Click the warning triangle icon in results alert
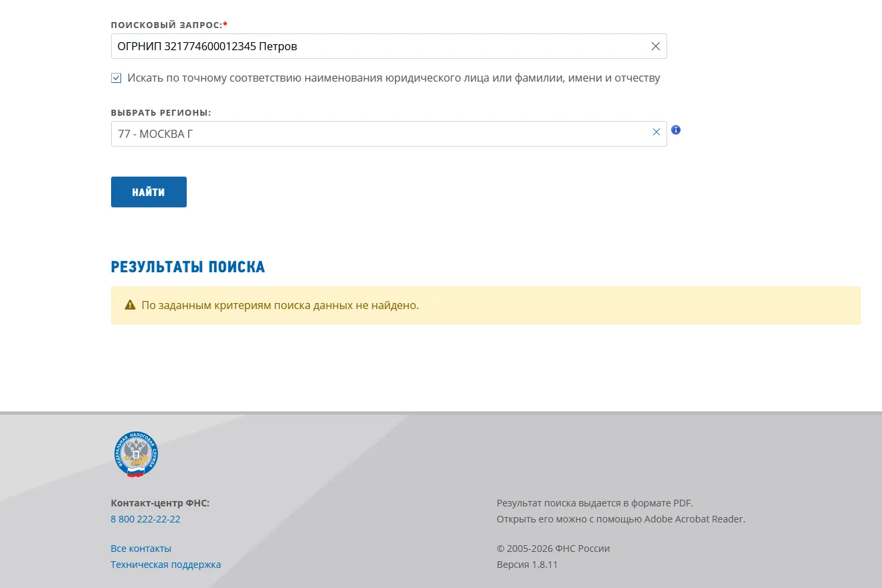 [130, 305]
